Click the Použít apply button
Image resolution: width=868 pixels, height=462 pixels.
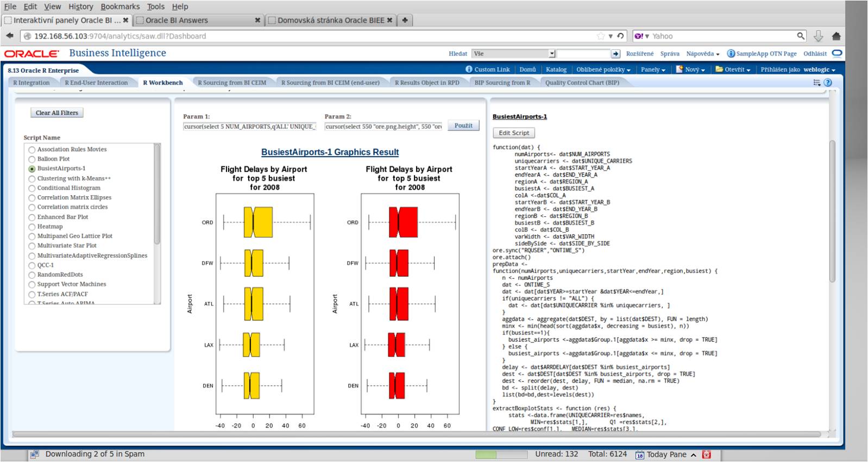click(464, 126)
